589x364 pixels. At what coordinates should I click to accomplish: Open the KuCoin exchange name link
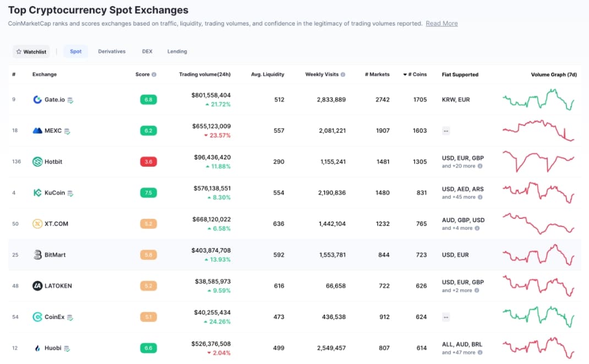(54, 193)
